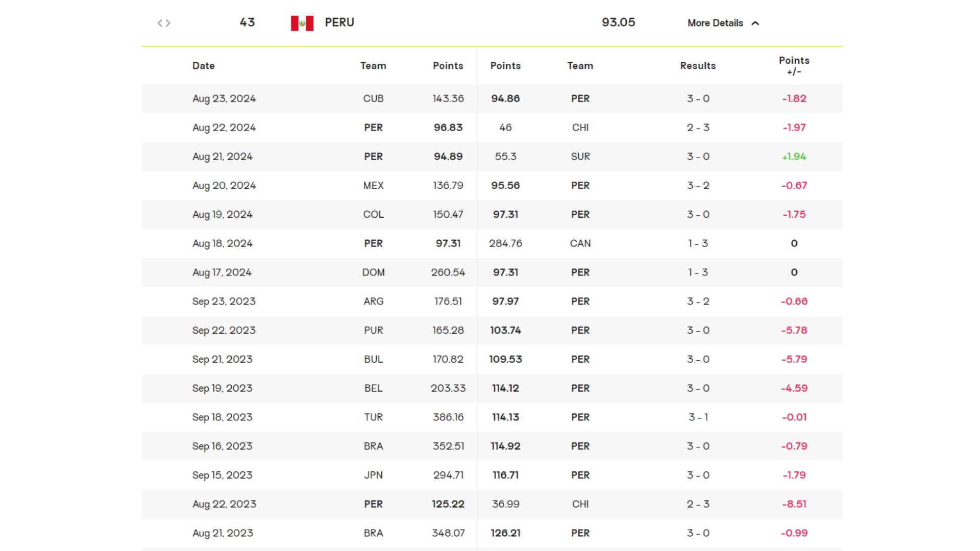Screen dimensions: 980x551
Task: Click the 116.71 points value
Action: pyautogui.click(x=505, y=476)
